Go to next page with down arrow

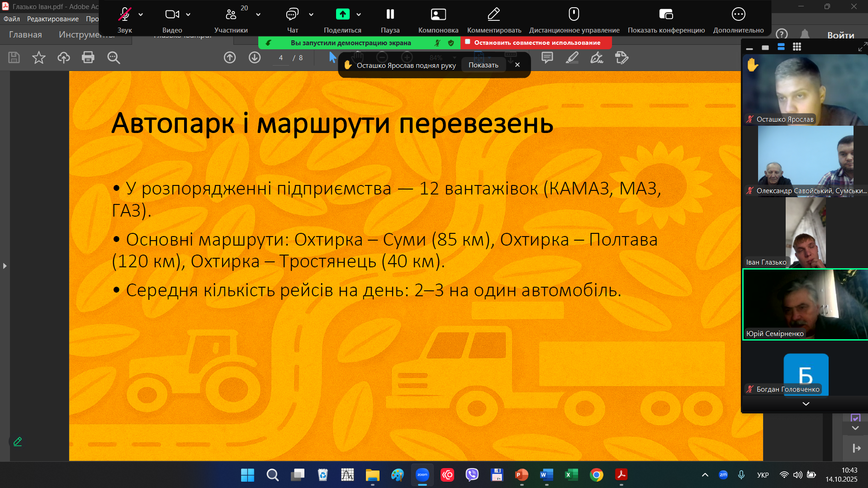coord(255,57)
